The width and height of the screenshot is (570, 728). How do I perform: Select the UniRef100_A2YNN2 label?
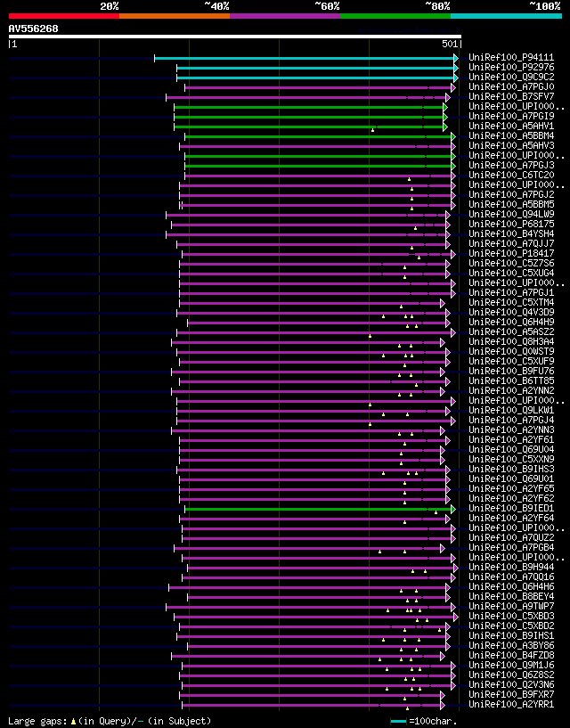pos(511,391)
